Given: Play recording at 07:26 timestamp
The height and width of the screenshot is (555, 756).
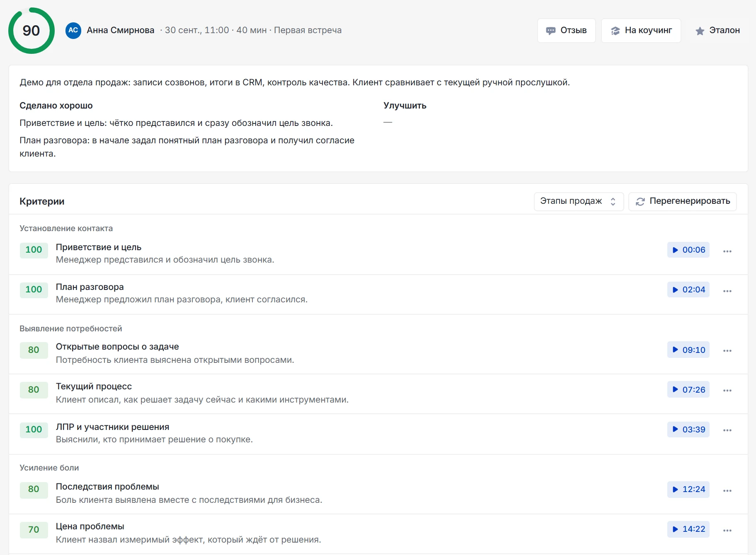Looking at the screenshot, I should [688, 390].
